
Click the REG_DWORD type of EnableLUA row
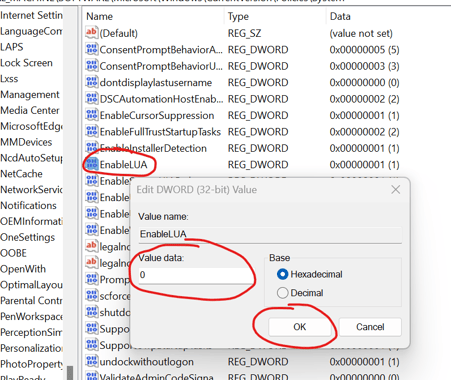tap(258, 165)
